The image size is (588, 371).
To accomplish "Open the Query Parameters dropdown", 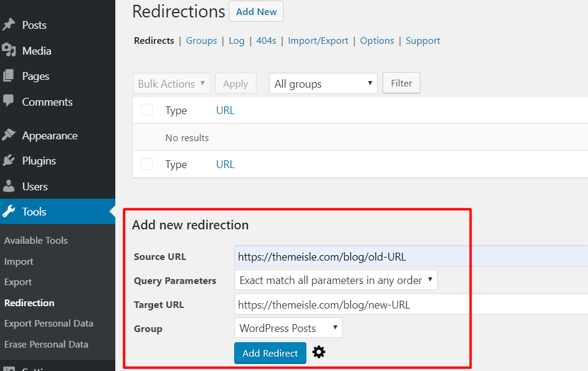I will coord(336,280).
